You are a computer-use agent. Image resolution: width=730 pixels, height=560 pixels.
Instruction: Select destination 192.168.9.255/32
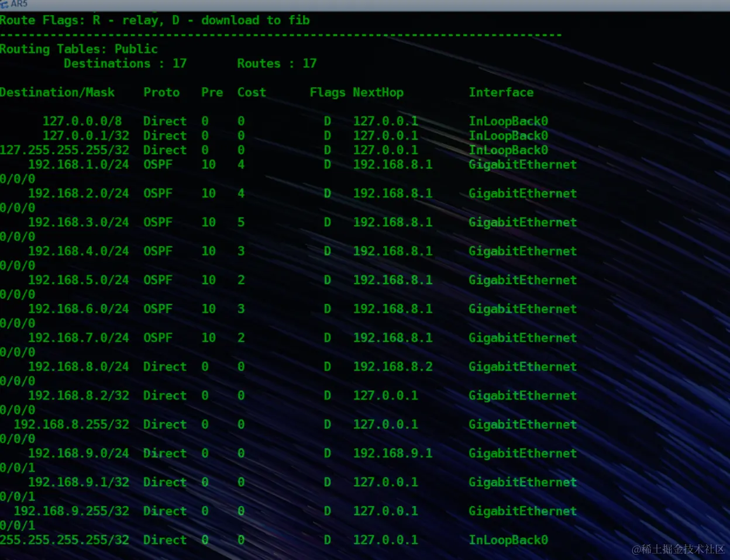click(72, 511)
